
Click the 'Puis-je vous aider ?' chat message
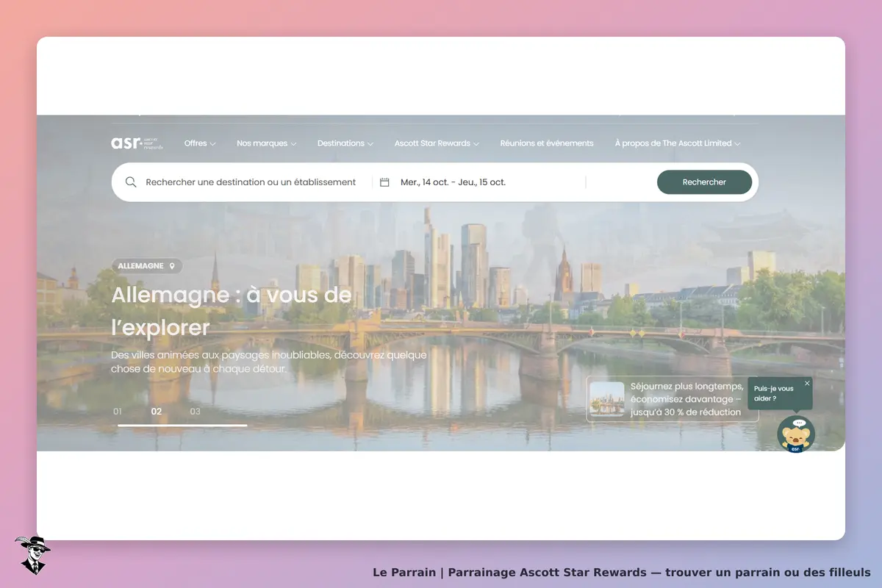point(774,393)
